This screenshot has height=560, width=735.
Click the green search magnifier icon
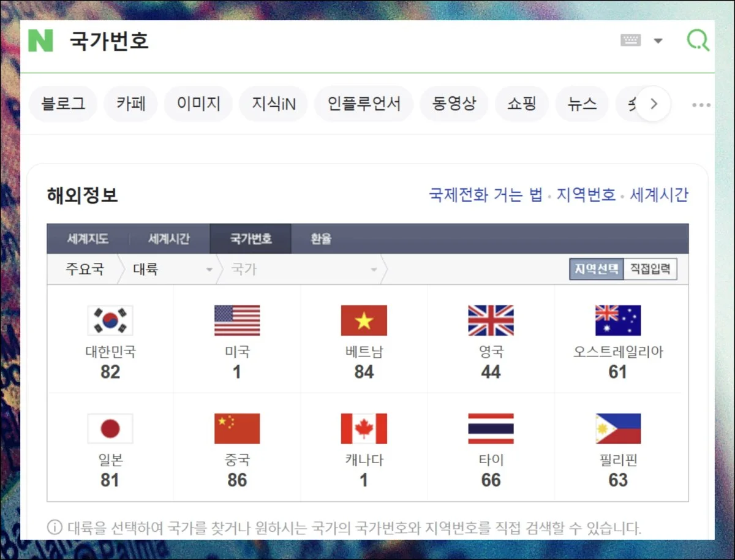698,40
